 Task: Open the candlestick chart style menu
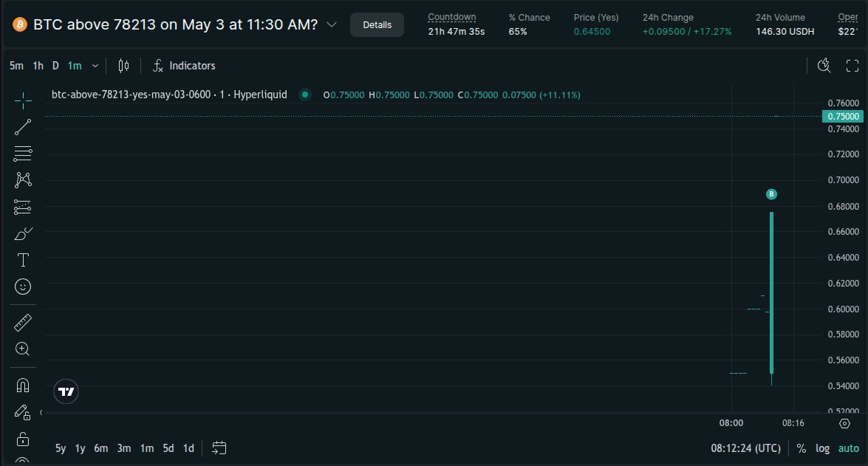[x=123, y=66]
